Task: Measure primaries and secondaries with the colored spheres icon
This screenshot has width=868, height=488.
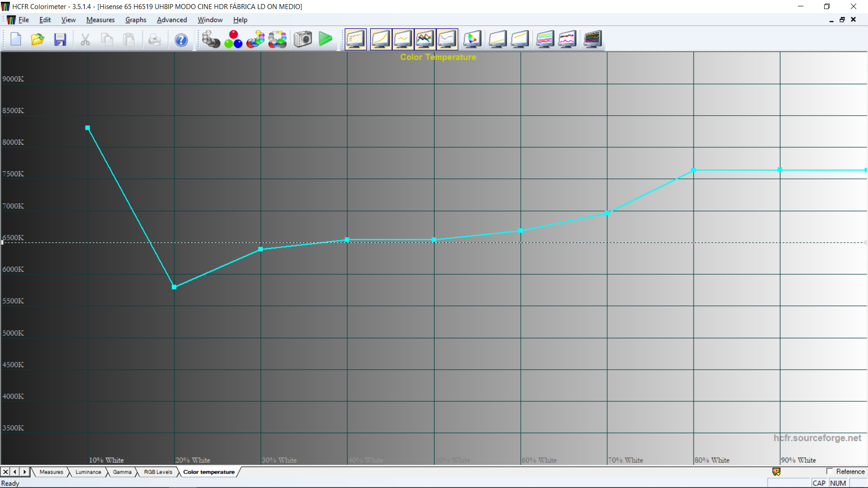Action: coord(255,39)
